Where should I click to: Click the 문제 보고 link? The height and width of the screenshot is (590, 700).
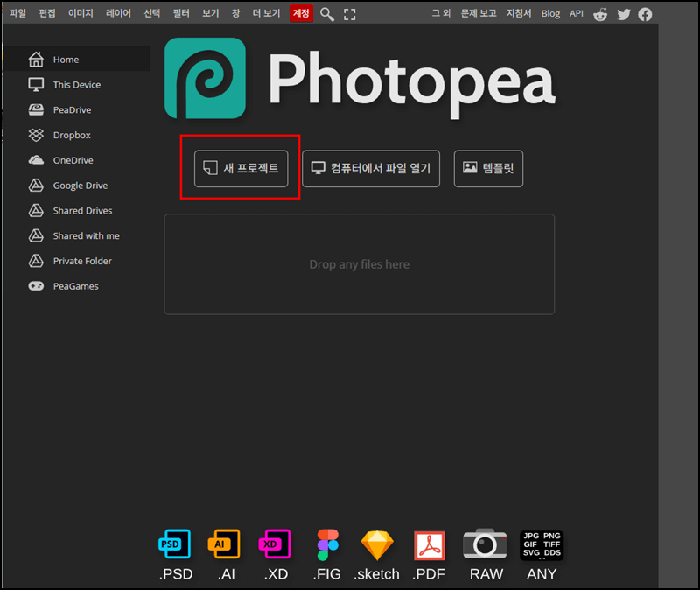point(479,13)
